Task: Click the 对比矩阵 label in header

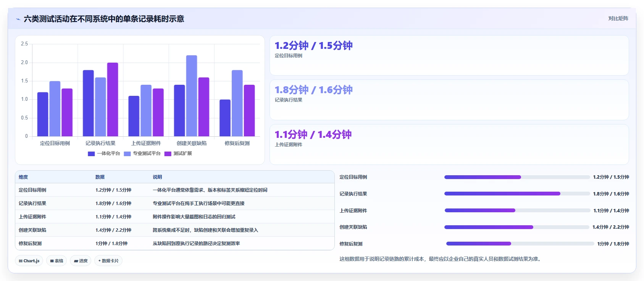Action: (x=618, y=18)
